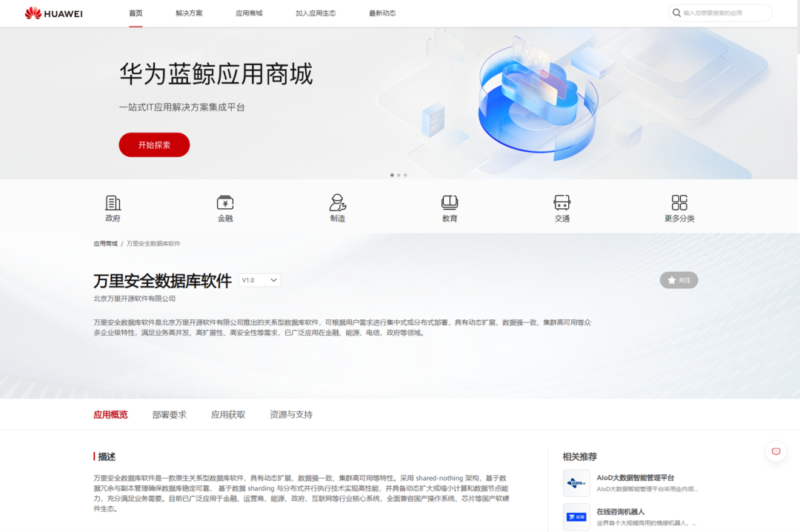Image resolution: width=800 pixels, height=532 pixels.
Task: Open the 资源与支持 tab
Action: (x=291, y=415)
